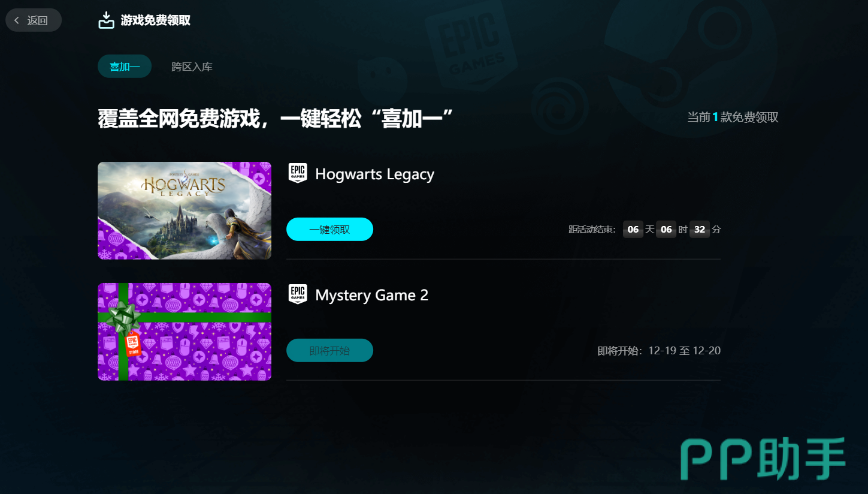
Task: Open the 跨区入库 tab
Action: click(x=192, y=67)
